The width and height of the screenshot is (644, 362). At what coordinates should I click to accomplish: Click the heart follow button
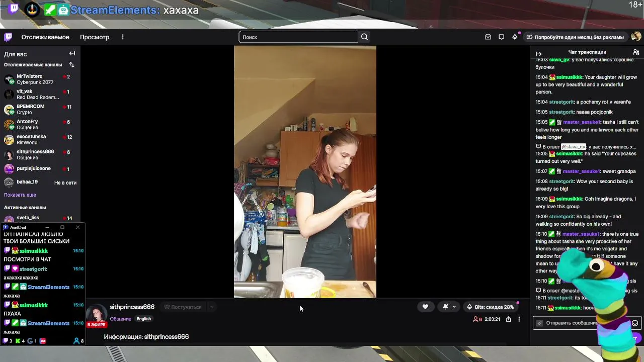425,307
